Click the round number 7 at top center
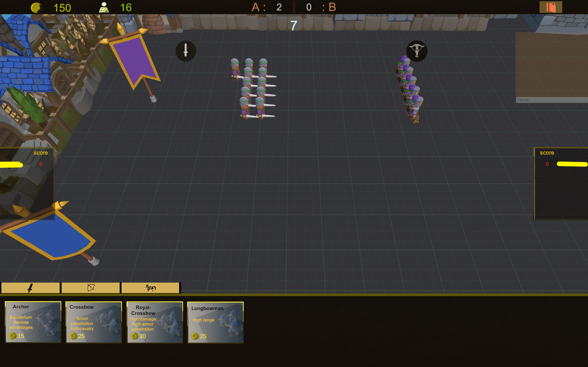The image size is (588, 367). tap(294, 26)
